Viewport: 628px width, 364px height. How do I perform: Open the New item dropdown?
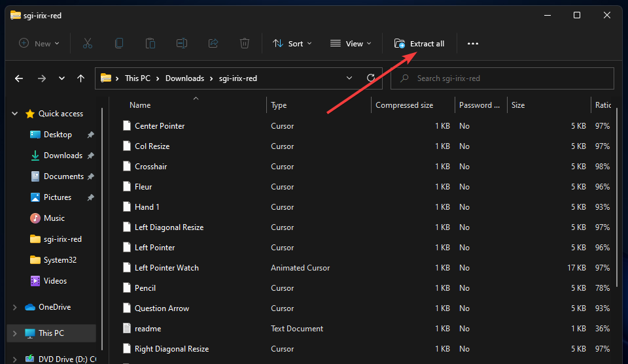[39, 44]
